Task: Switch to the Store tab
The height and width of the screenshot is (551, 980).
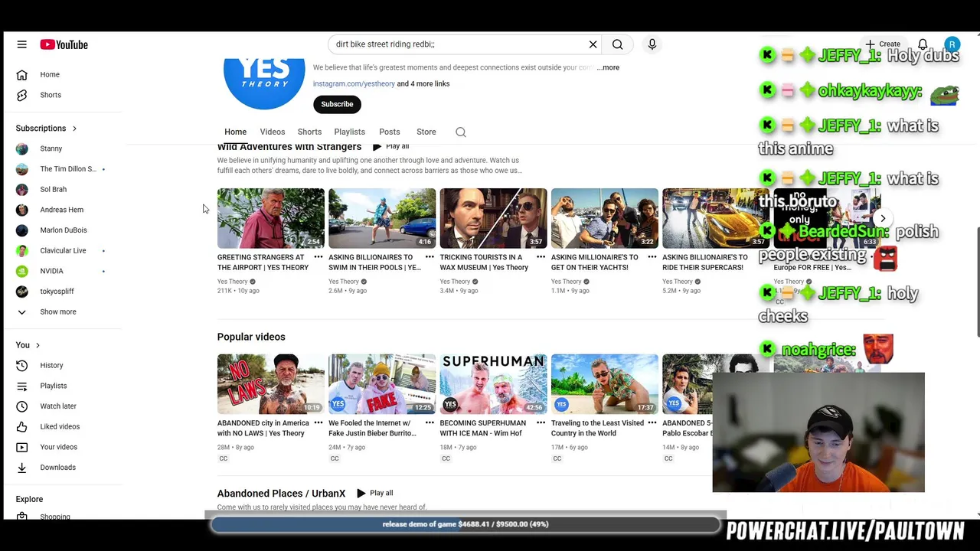Action: point(426,132)
